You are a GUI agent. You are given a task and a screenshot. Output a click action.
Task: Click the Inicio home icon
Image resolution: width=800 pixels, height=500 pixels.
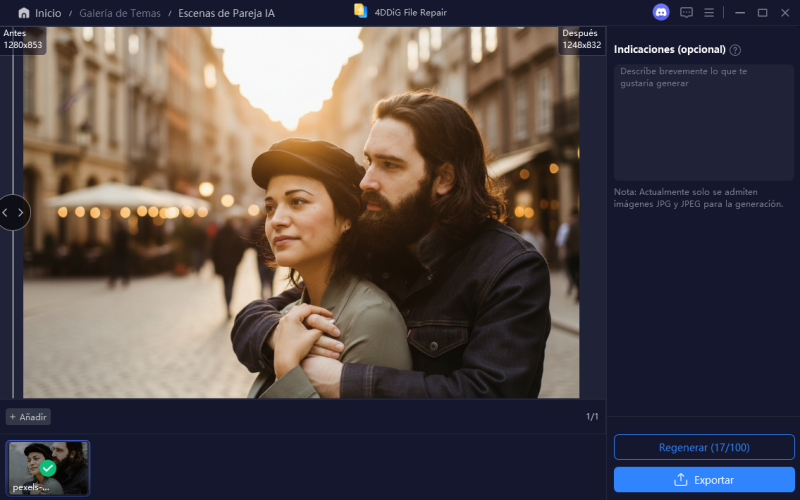click(x=23, y=13)
